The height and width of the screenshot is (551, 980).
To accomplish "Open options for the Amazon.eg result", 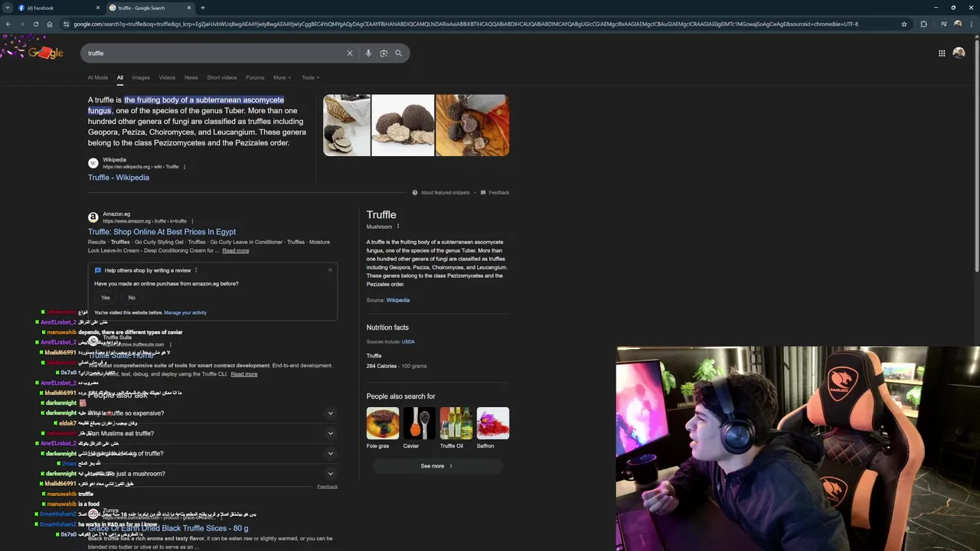I will (x=192, y=221).
